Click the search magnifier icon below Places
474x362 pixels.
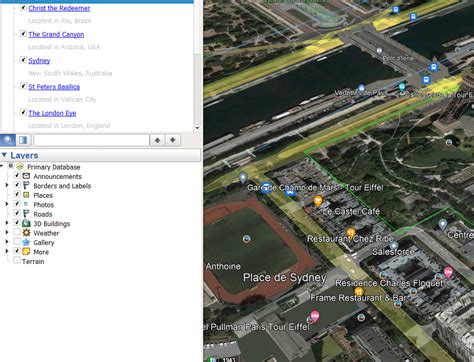[x=8, y=140]
